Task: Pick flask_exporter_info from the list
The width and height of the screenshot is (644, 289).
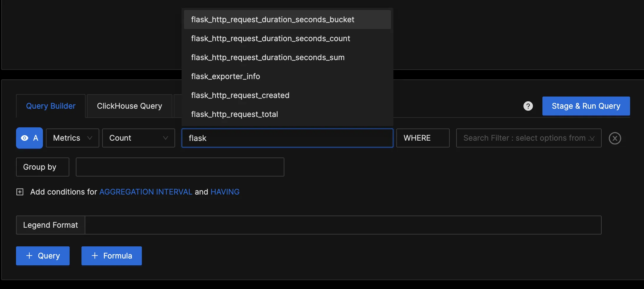Action: coord(287,76)
